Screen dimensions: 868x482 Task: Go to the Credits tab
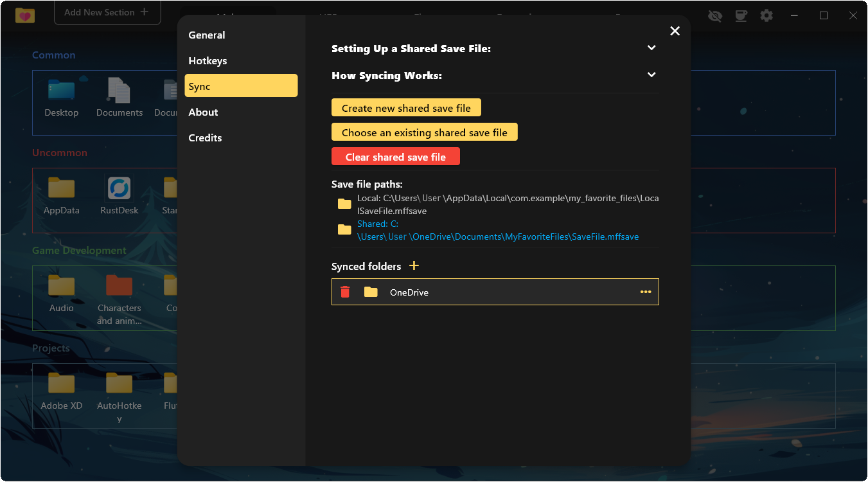pyautogui.click(x=205, y=138)
